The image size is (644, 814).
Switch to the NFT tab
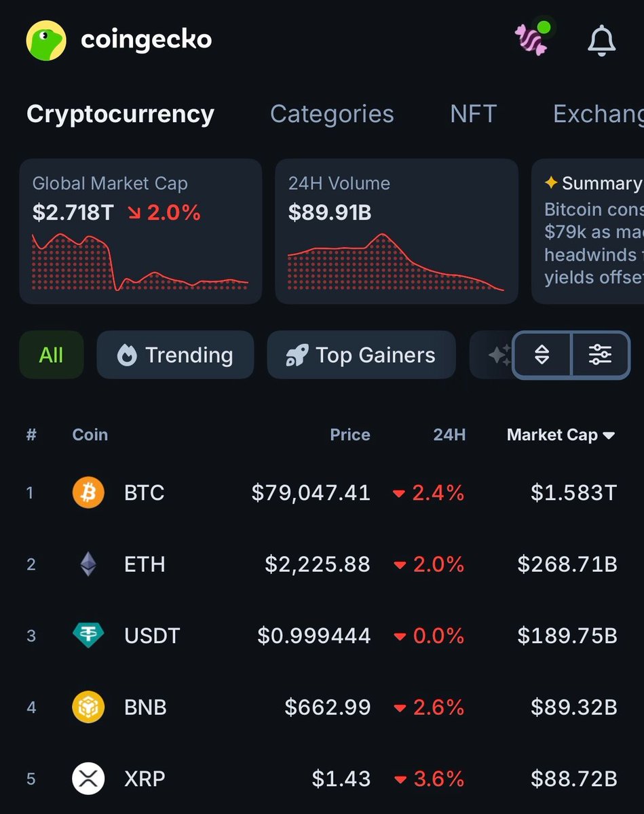(474, 114)
